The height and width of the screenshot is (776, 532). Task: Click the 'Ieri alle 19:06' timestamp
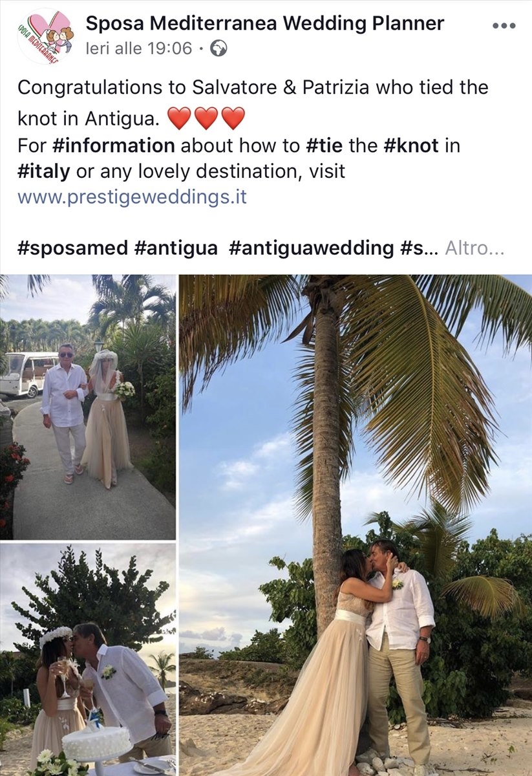click(139, 48)
